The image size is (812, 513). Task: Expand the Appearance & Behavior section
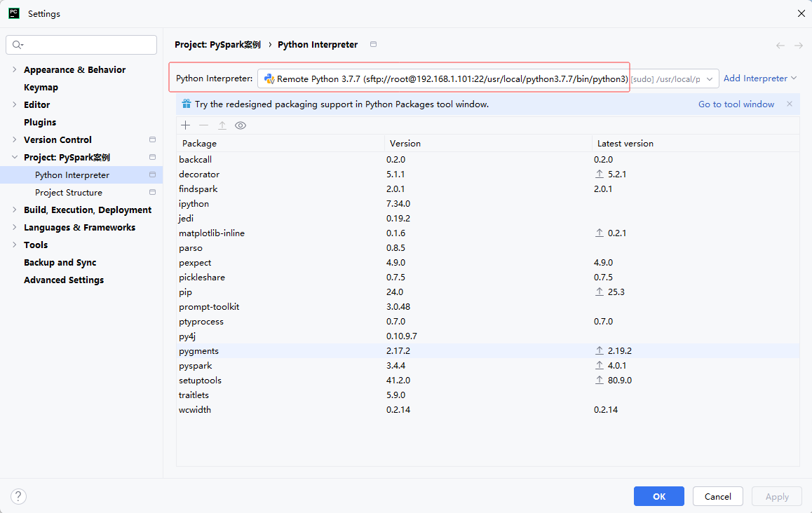[15, 69]
